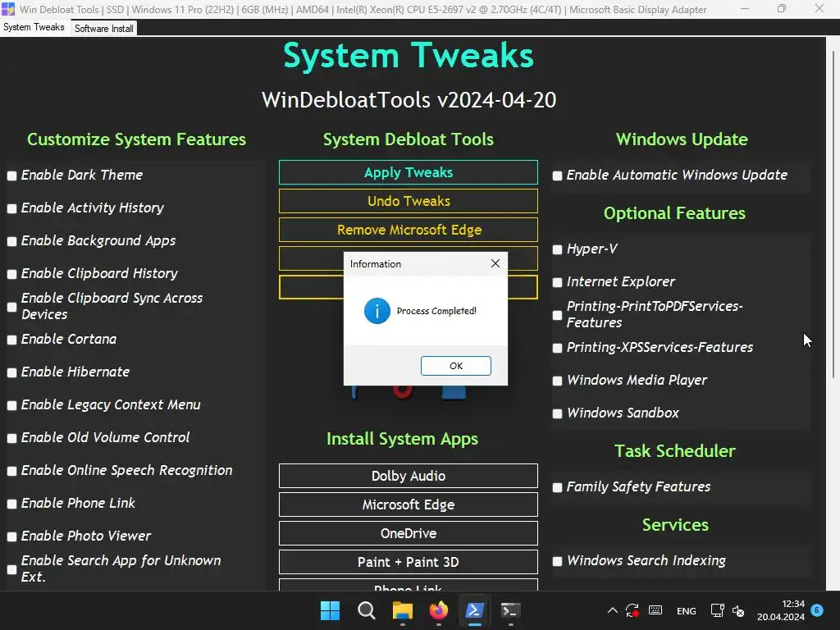Open the notification count badge
This screenshot has height=630, width=840.
coord(817,609)
